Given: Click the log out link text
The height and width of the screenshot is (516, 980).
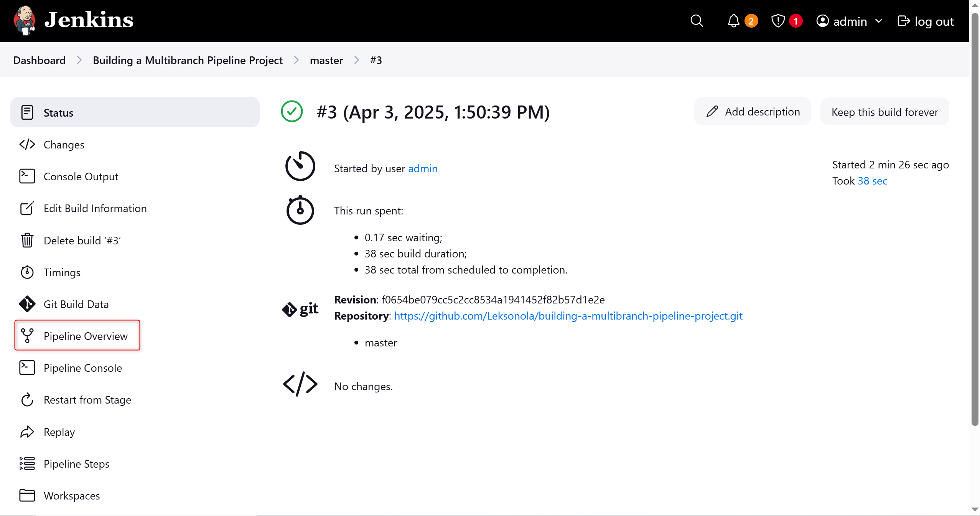Looking at the screenshot, I should 934,21.
